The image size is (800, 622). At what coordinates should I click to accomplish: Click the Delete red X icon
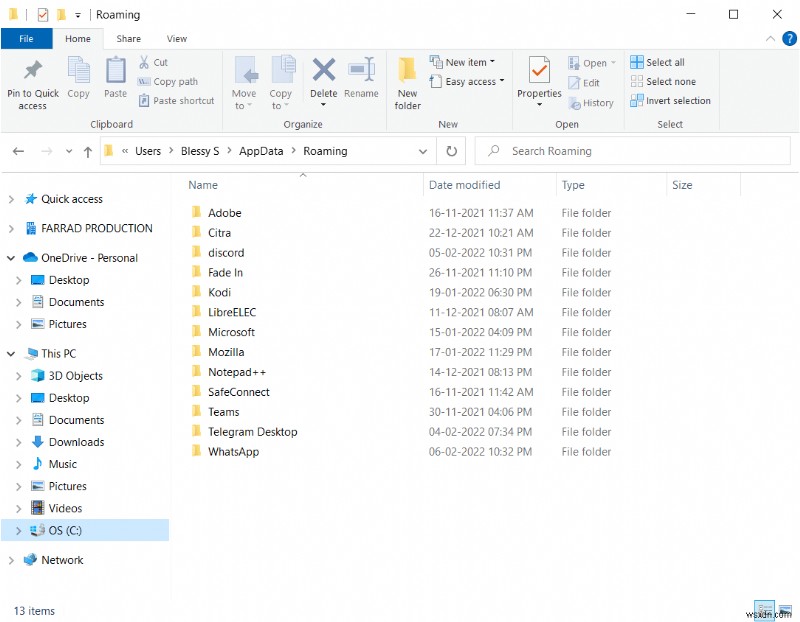pos(323,70)
